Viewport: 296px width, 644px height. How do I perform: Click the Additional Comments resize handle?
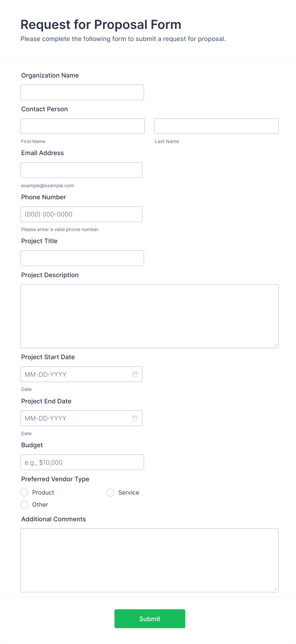coord(275,589)
